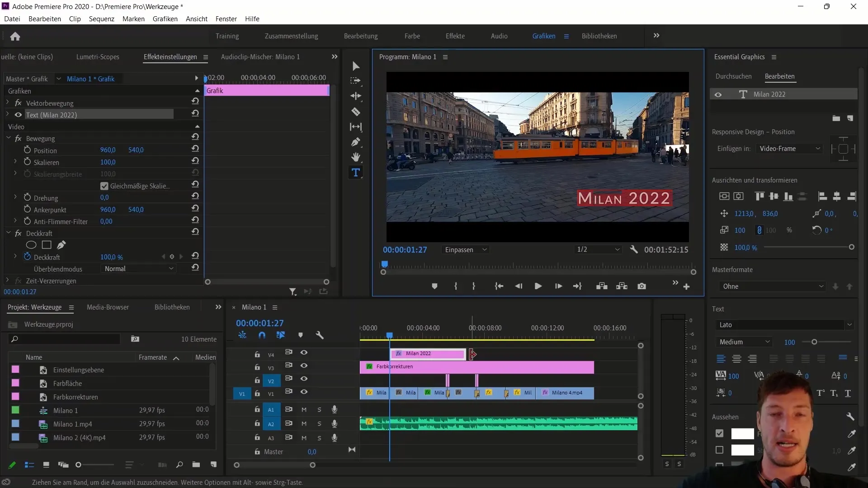Click the Text tool icon
868x488 pixels.
click(356, 173)
